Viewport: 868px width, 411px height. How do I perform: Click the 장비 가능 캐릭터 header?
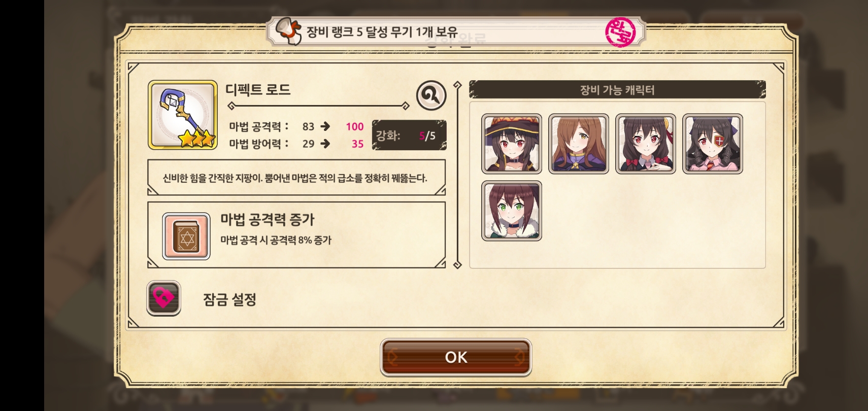pyautogui.click(x=617, y=90)
